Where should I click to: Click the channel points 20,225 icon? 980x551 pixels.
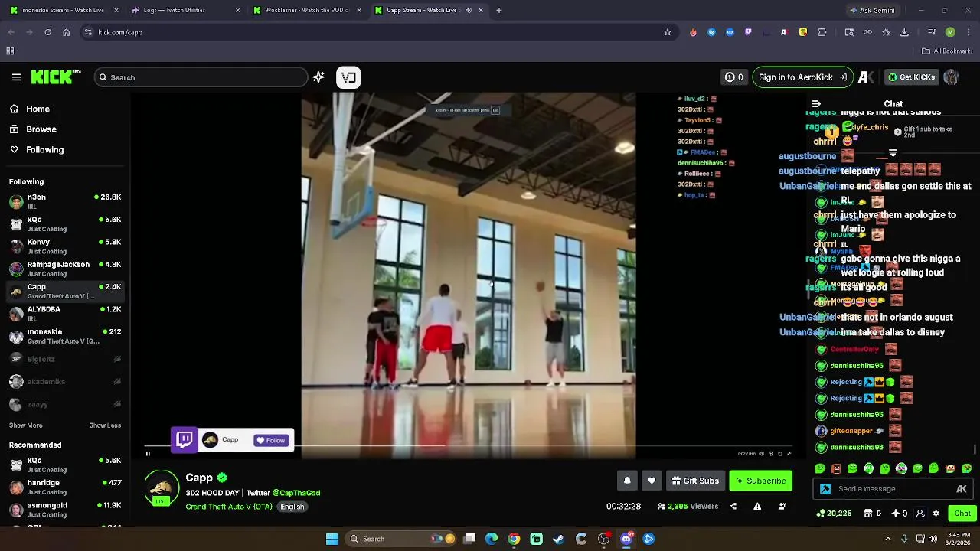pyautogui.click(x=834, y=514)
